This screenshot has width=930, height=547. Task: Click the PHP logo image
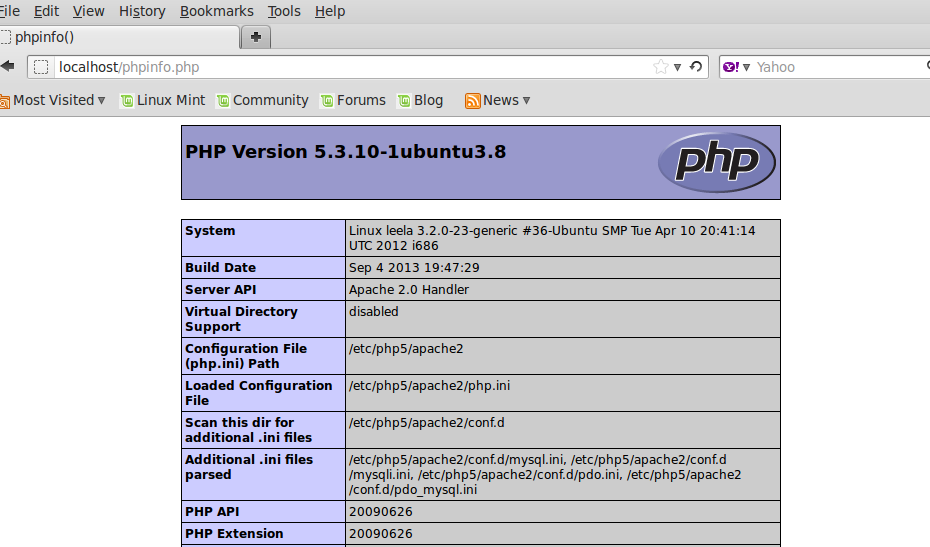tap(716, 162)
